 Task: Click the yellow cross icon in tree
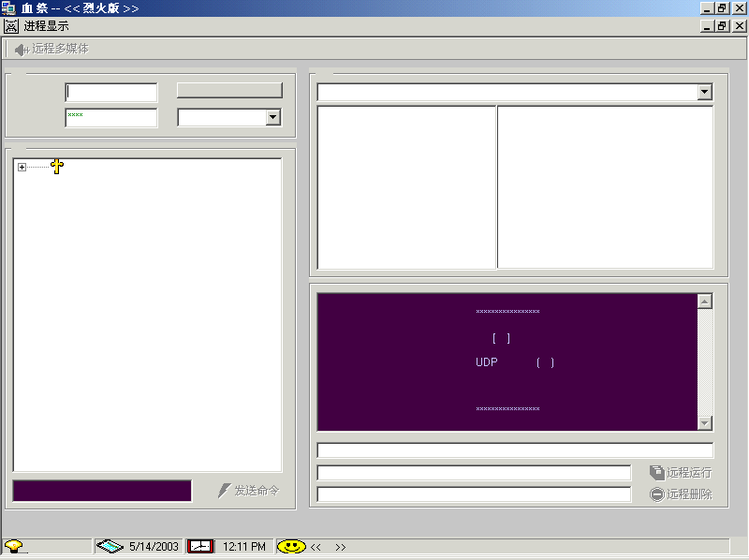pos(57,167)
